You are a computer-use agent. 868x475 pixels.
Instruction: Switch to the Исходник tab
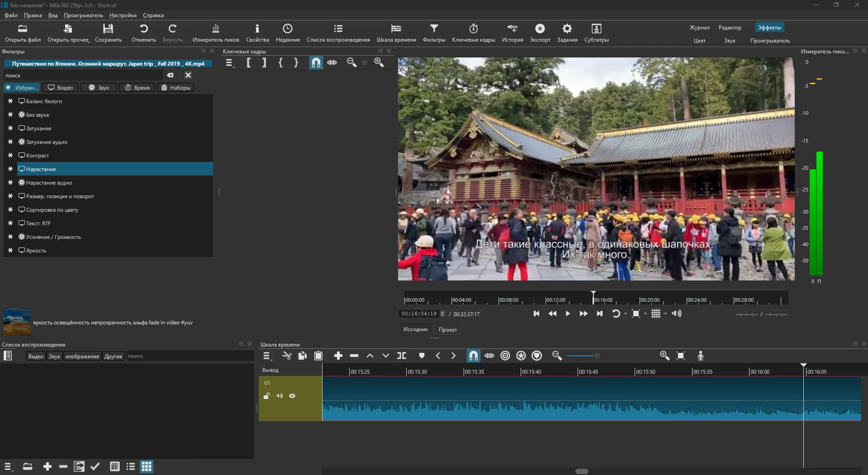[x=416, y=329]
